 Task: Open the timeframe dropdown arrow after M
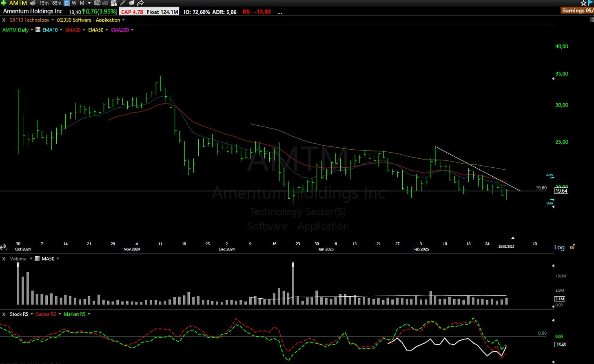pyautogui.click(x=89, y=3)
